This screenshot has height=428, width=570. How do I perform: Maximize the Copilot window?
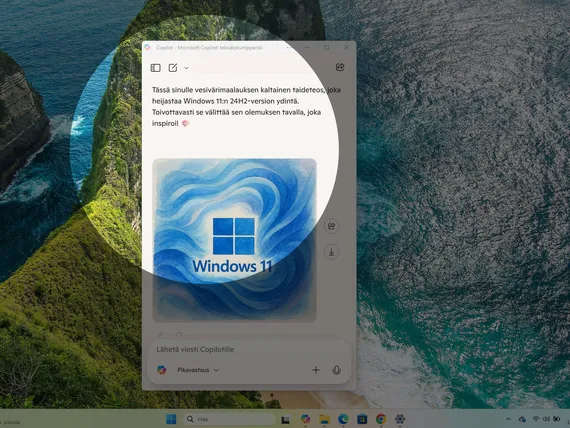click(327, 47)
